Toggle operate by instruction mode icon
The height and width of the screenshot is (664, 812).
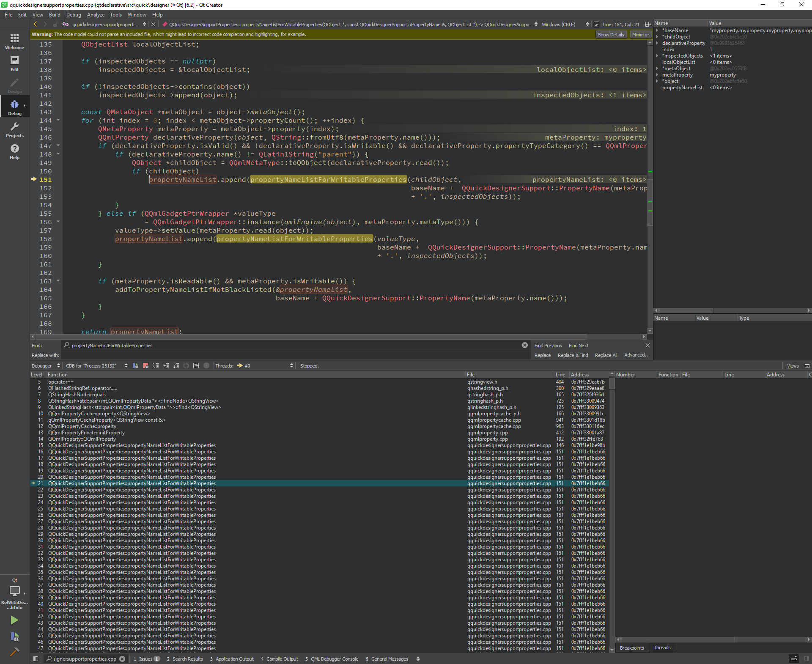(196, 366)
